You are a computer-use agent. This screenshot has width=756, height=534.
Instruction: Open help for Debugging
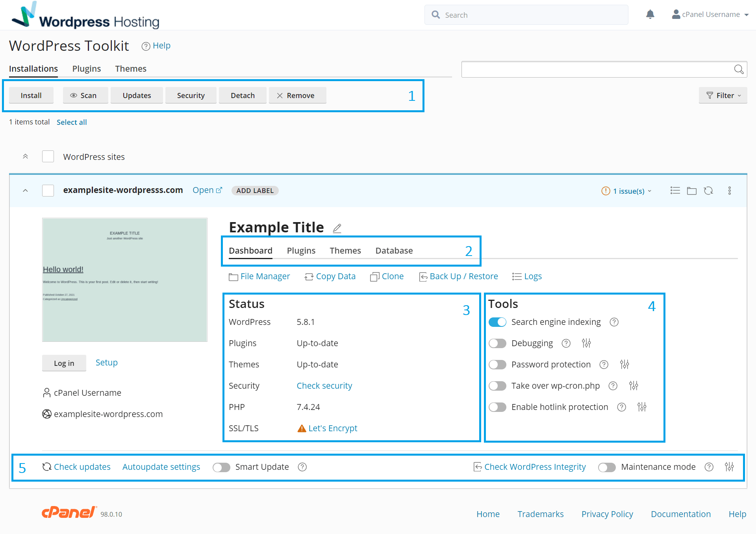(566, 343)
